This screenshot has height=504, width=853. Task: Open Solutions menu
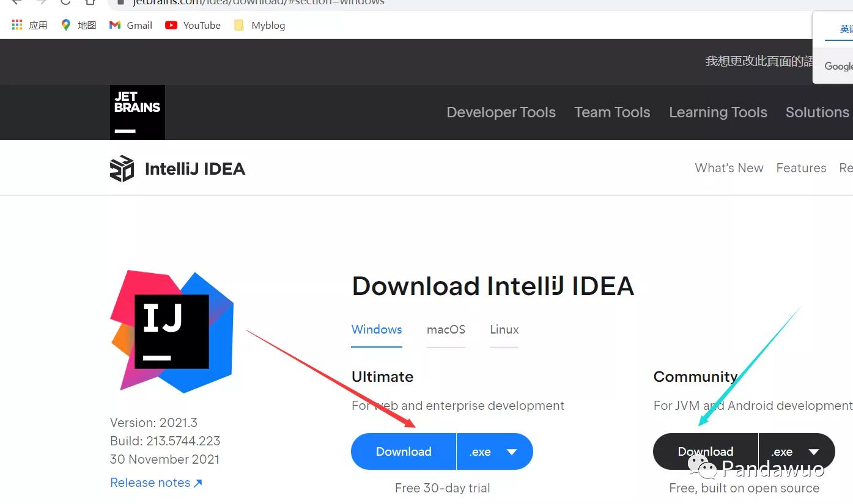pyautogui.click(x=817, y=112)
